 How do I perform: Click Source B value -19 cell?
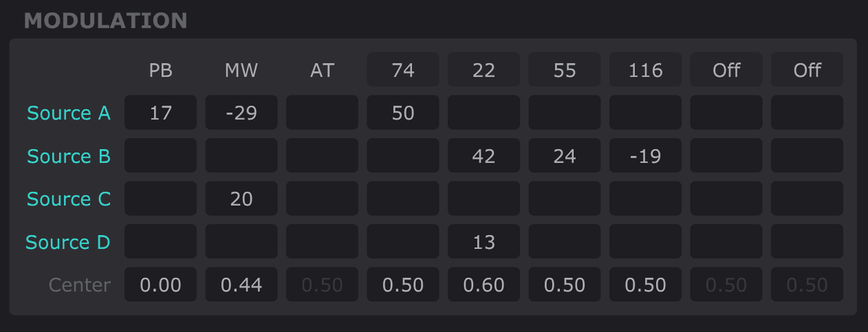pos(645,156)
